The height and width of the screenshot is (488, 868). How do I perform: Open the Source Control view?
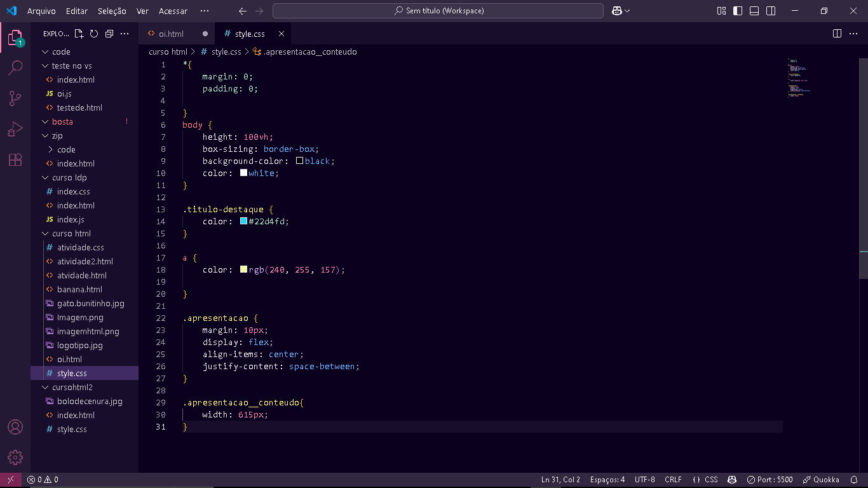15,98
